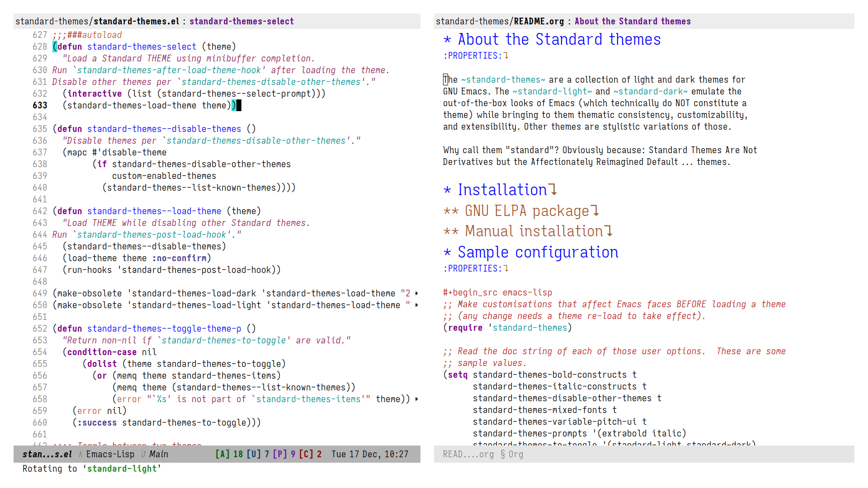
Task: Click the Sample configuration heading star
Action: [447, 253]
